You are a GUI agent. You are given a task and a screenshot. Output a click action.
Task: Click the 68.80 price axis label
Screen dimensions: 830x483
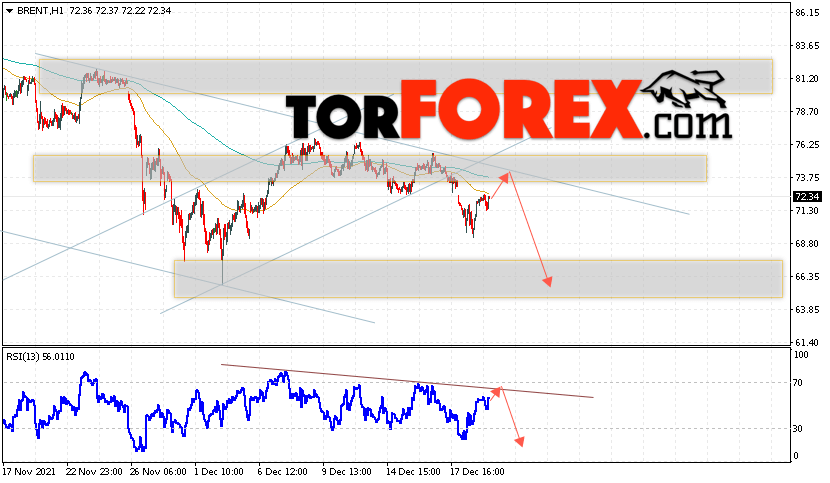point(807,244)
